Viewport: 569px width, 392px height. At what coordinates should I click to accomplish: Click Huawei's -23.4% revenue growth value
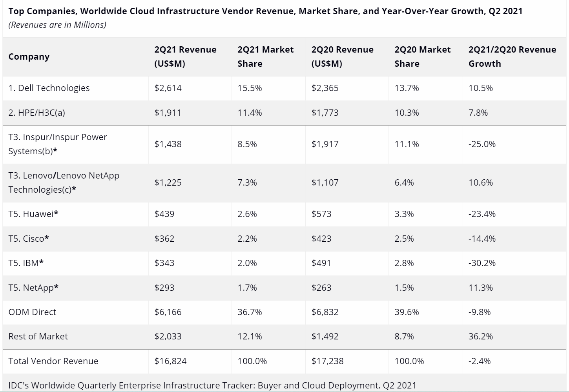[x=482, y=214]
